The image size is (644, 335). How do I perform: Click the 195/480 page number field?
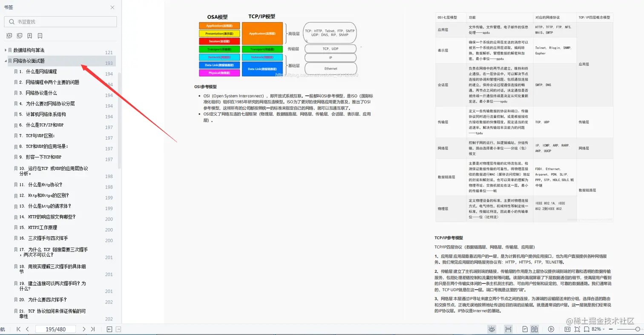55,329
